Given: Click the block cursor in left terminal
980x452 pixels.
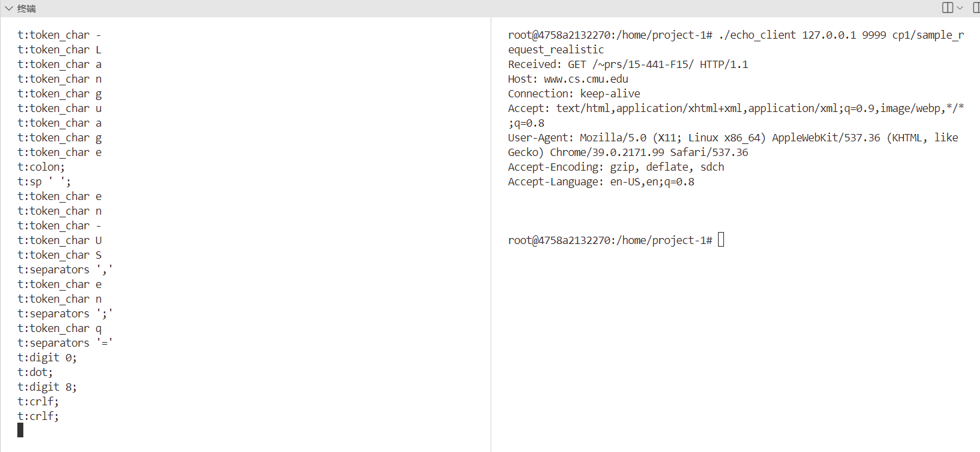Looking at the screenshot, I should tap(21, 430).
